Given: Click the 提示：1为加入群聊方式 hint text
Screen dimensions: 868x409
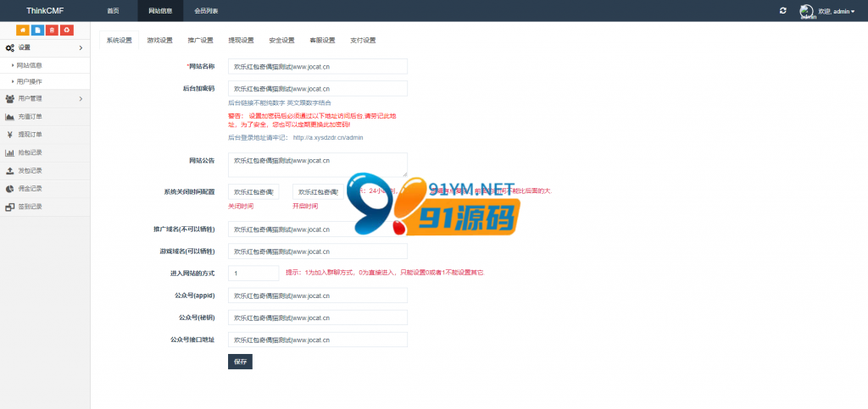Looking at the screenshot, I should [x=386, y=274].
